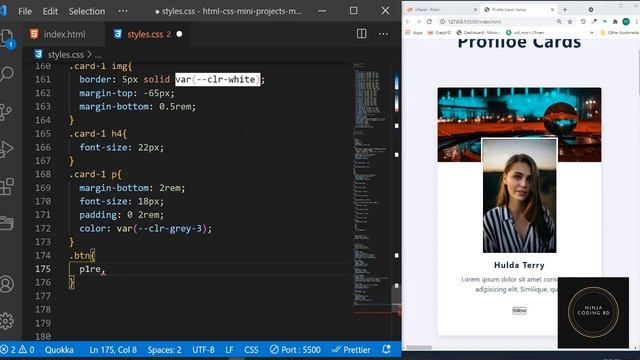Open the Dashboard bookmark
640x360 pixels.
[478, 33]
